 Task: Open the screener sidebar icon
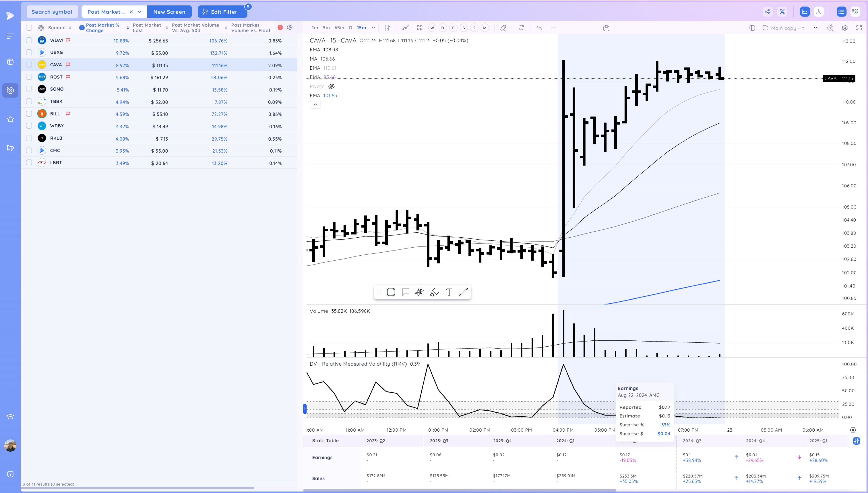[x=10, y=90]
